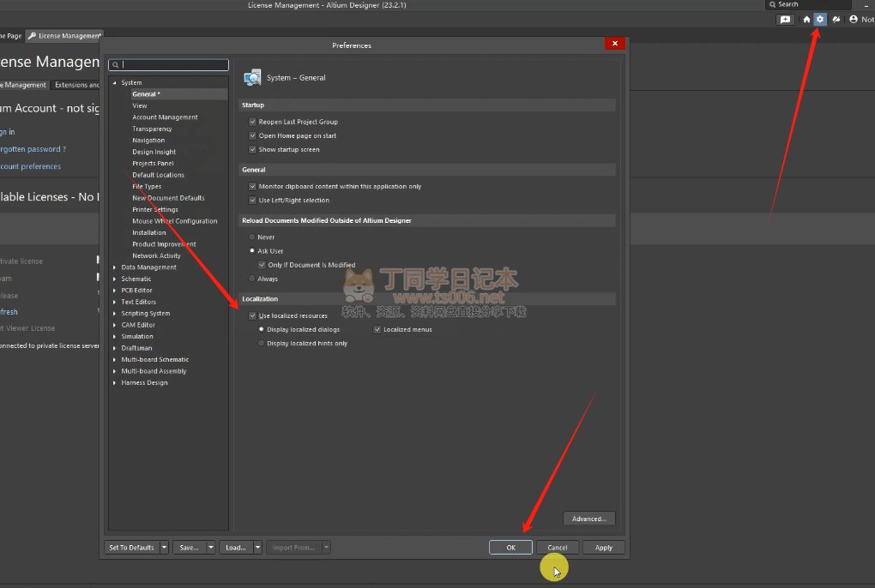Click the user account avatar icon
This screenshot has height=588, width=875.
point(854,20)
